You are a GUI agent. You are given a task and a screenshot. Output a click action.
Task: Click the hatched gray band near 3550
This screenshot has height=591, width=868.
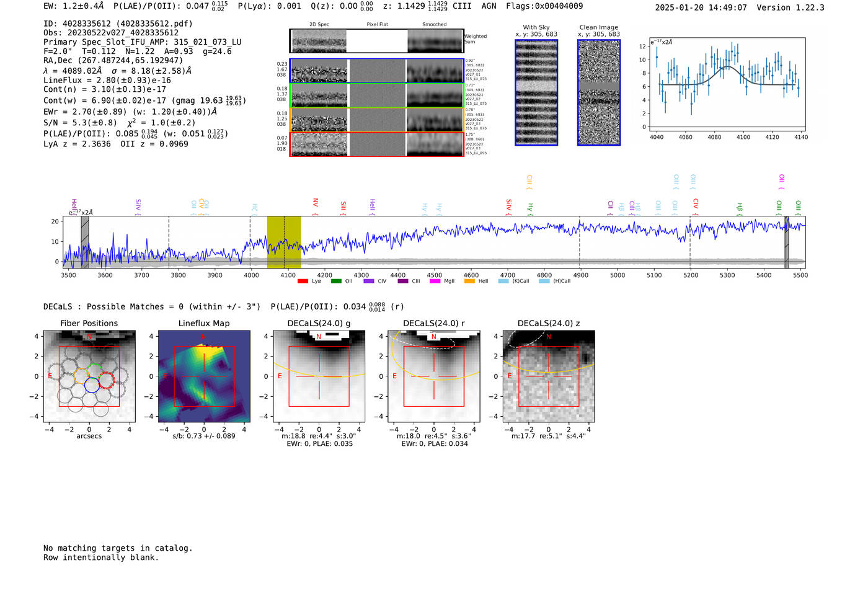[85, 242]
